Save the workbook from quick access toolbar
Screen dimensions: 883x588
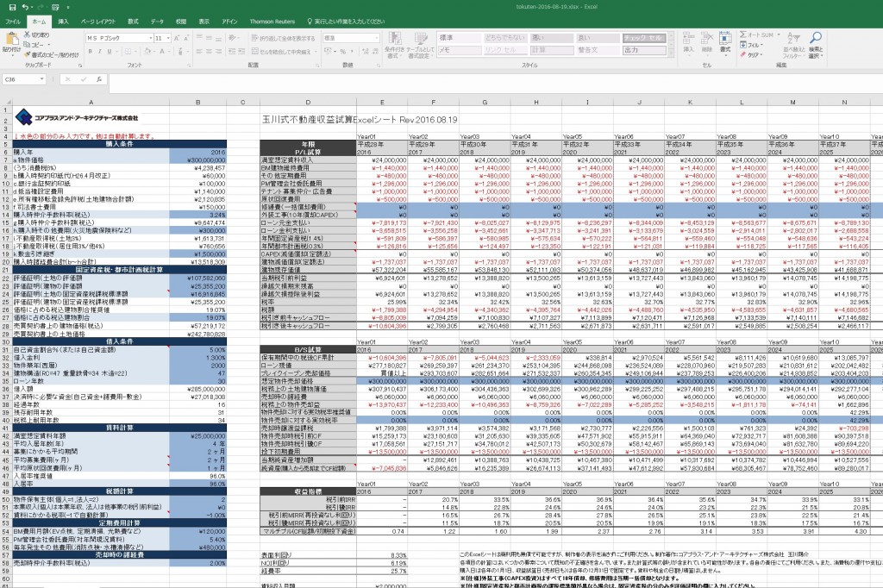coord(12,7)
